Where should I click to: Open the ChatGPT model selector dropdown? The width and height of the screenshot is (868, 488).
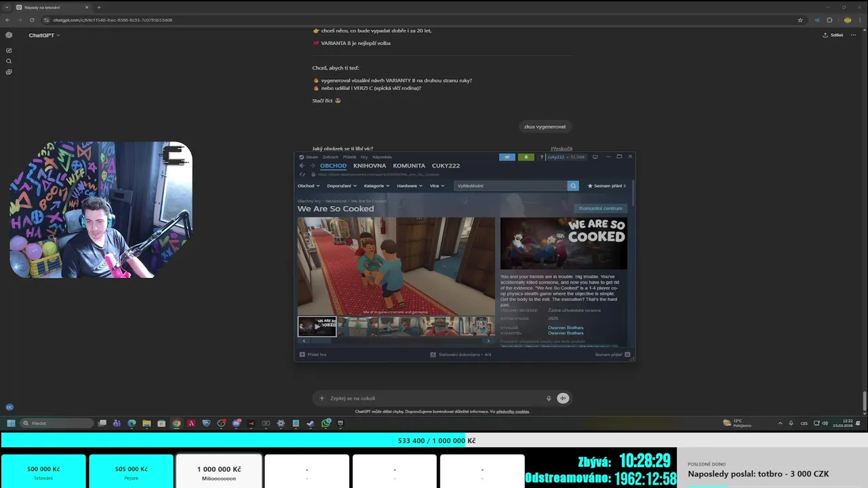click(x=45, y=35)
